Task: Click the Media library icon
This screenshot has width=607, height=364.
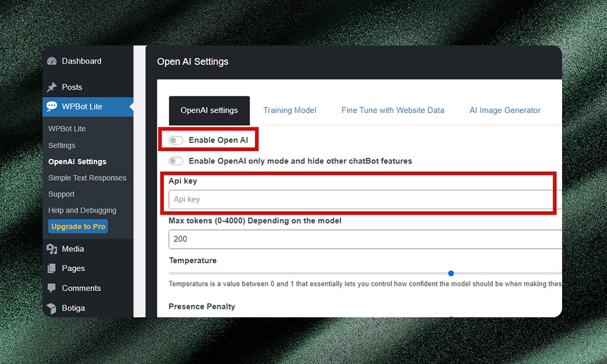Action: coord(52,249)
